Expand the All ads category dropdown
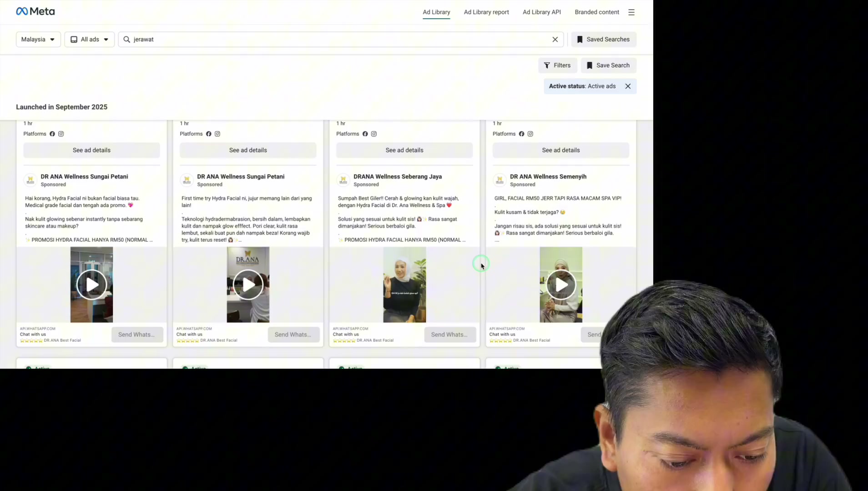 pyautogui.click(x=90, y=40)
